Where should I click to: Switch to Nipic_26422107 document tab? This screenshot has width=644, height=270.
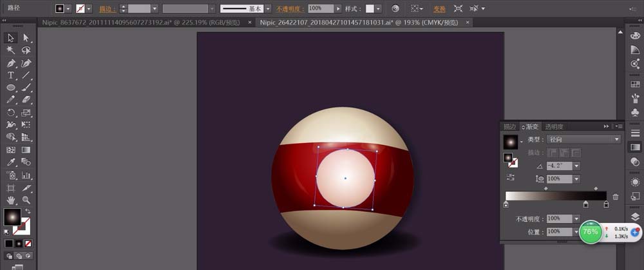[359, 23]
